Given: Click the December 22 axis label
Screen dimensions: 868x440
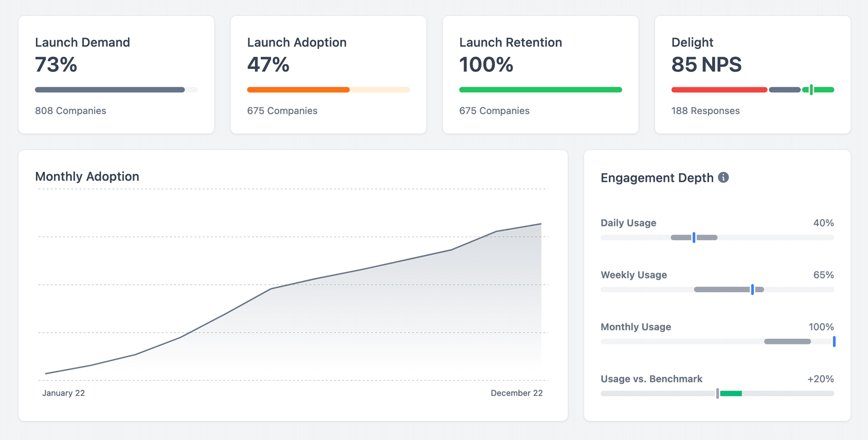Looking at the screenshot, I should click(516, 393).
